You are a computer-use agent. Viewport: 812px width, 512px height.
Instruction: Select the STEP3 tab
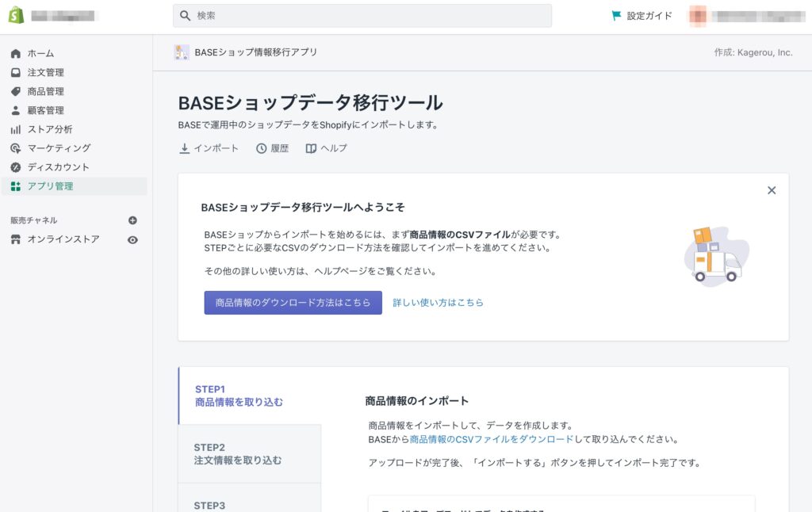pyautogui.click(x=250, y=498)
